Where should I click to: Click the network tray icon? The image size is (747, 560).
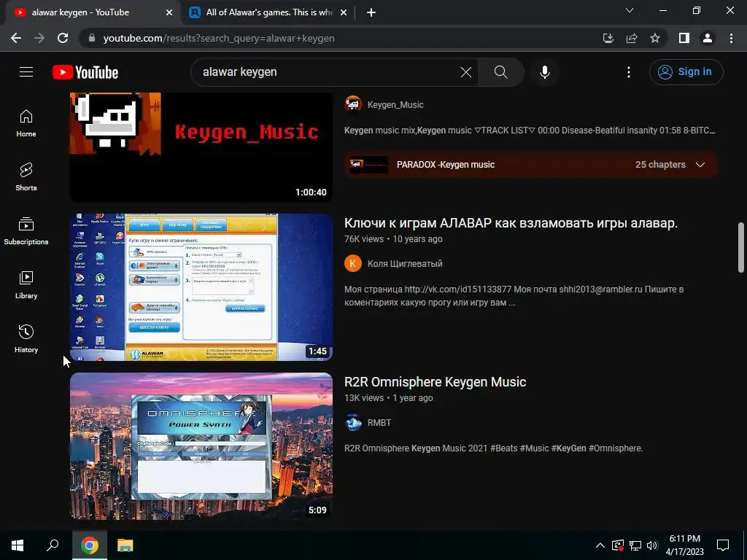point(635,545)
